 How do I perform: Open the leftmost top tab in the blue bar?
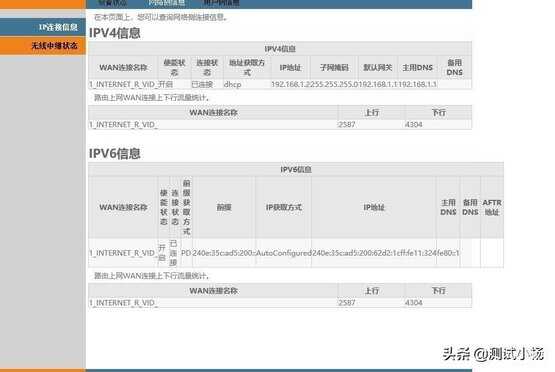click(x=113, y=3)
